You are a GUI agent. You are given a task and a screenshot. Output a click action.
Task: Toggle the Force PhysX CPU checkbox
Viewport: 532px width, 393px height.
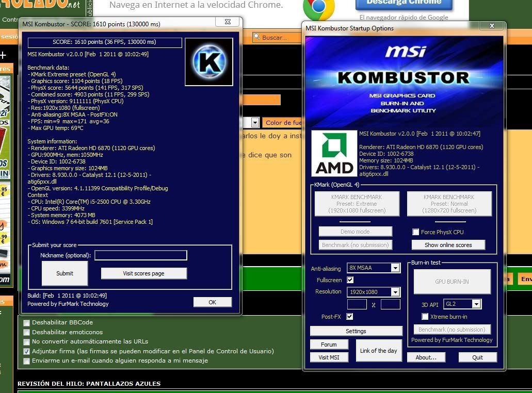click(x=415, y=232)
